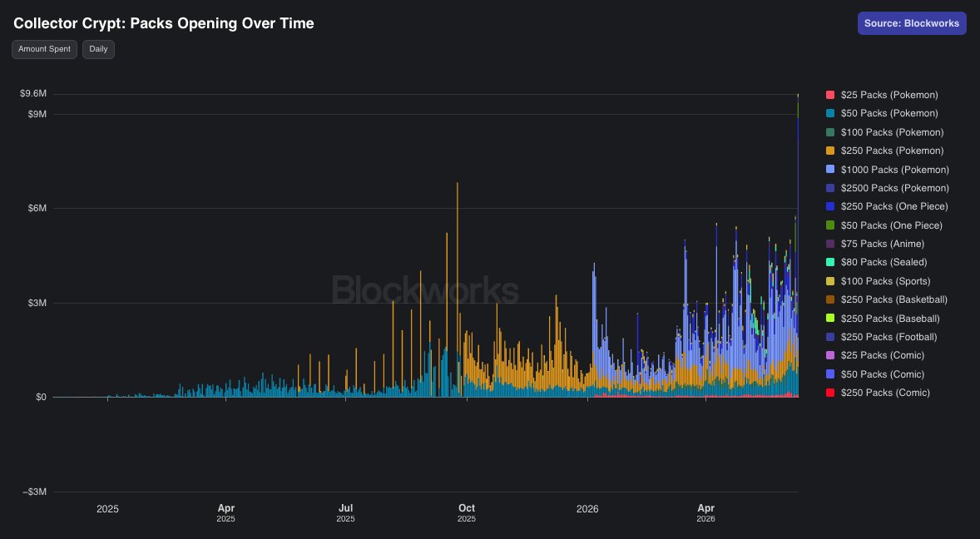The height and width of the screenshot is (539, 980).
Task: Click the $9M y-axis label
Action: tap(37, 114)
